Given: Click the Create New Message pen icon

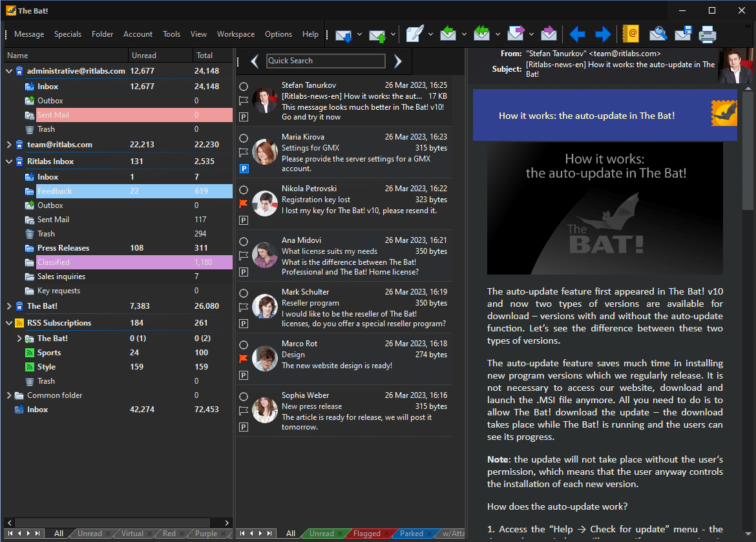Looking at the screenshot, I should click(414, 34).
